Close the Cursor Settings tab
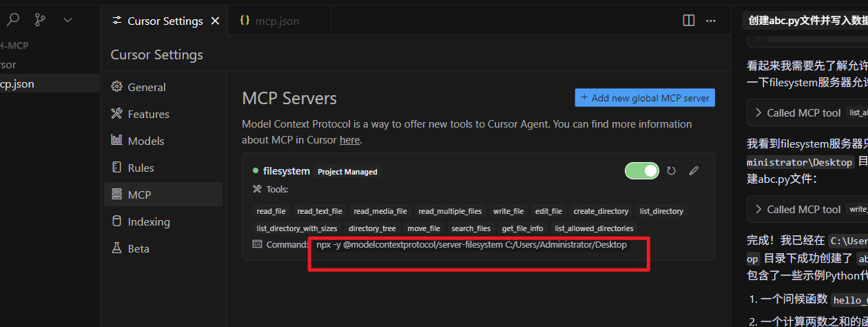Screen dimensions: 868x327 coord(215,21)
